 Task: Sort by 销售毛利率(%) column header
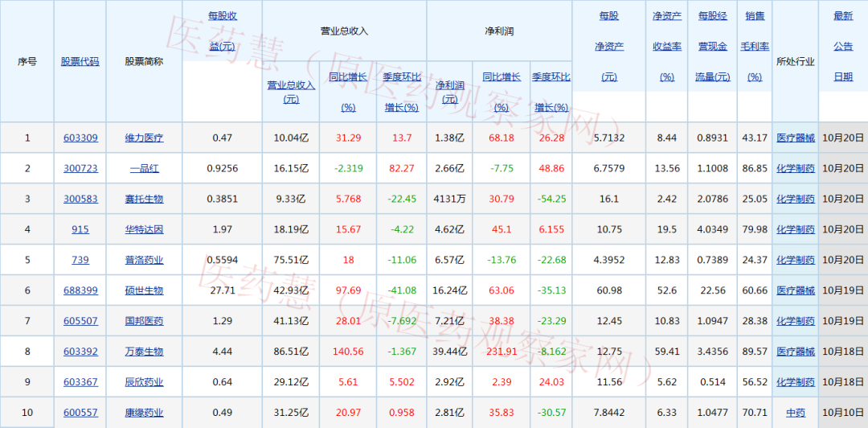[x=755, y=47]
